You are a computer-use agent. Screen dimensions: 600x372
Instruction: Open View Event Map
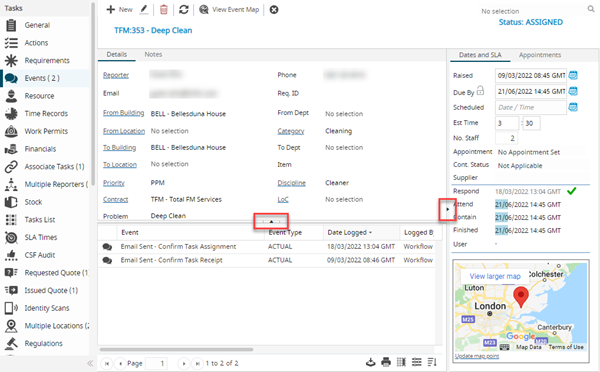229,10
